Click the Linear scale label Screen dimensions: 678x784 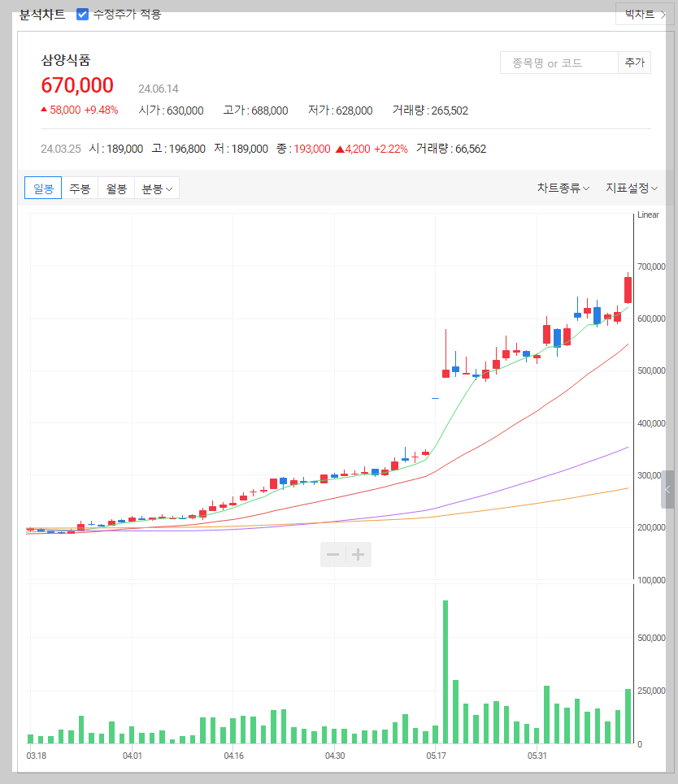coord(648,214)
